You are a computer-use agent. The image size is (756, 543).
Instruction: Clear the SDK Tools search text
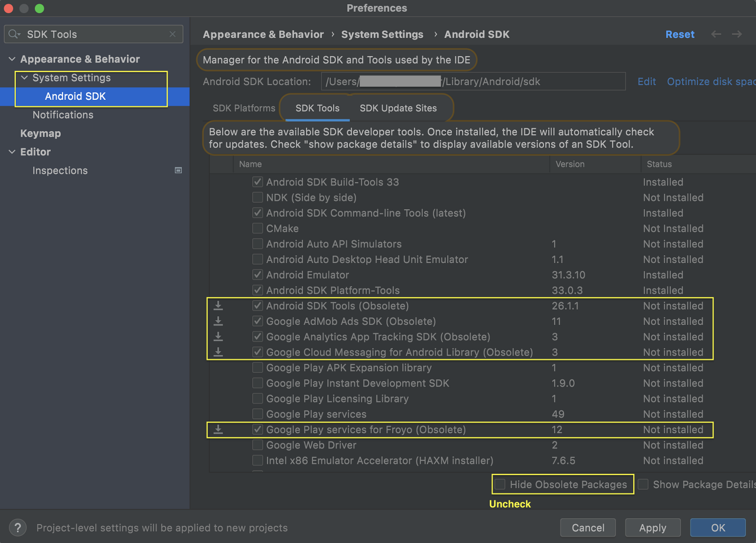(x=172, y=34)
